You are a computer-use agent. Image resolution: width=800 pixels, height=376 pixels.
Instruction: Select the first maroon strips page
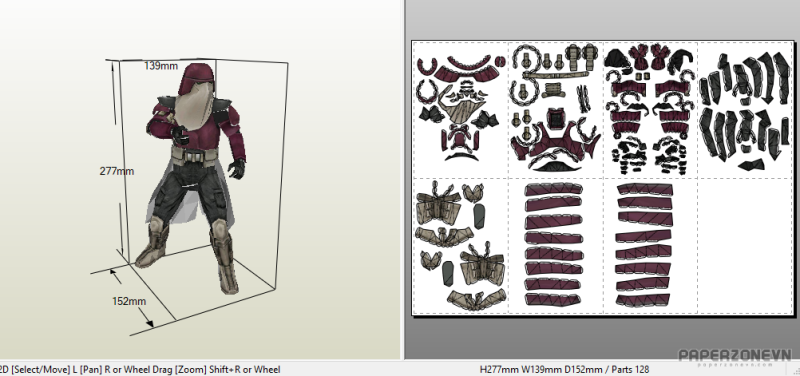555,246
